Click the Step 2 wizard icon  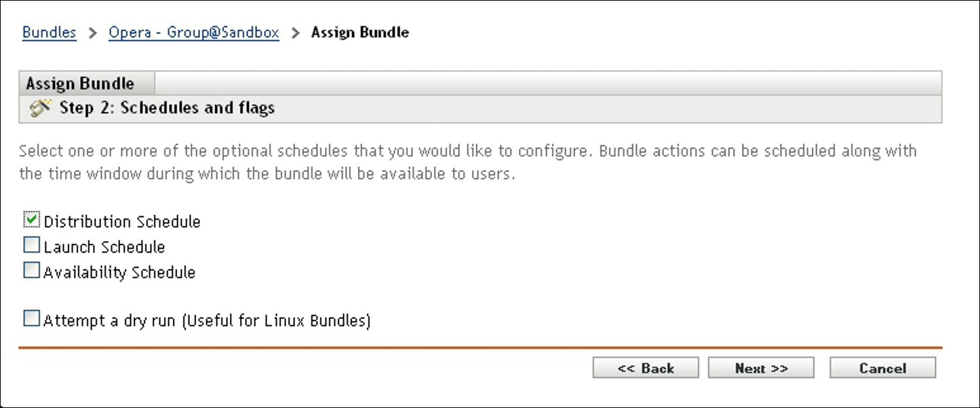(x=41, y=108)
